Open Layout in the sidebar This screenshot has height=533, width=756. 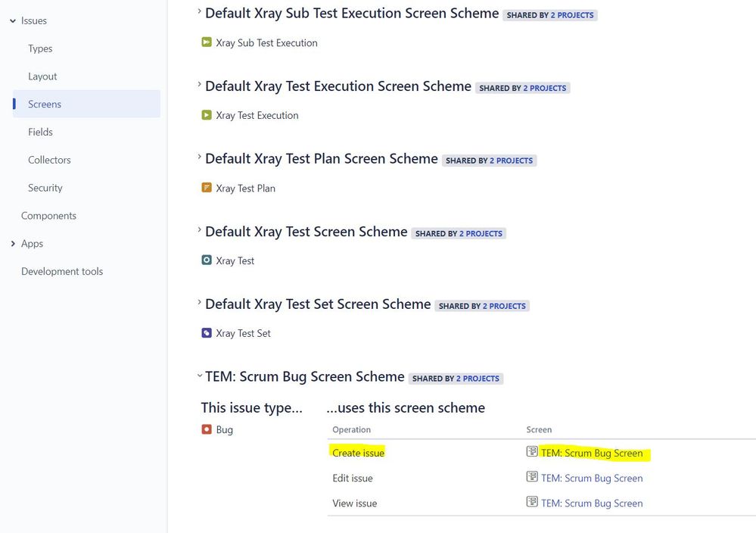click(42, 76)
